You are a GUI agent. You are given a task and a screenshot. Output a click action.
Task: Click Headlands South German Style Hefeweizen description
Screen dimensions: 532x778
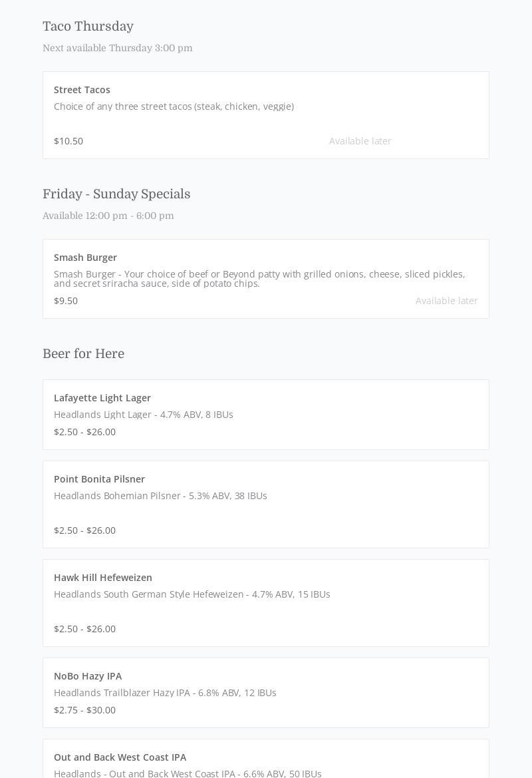point(192,594)
